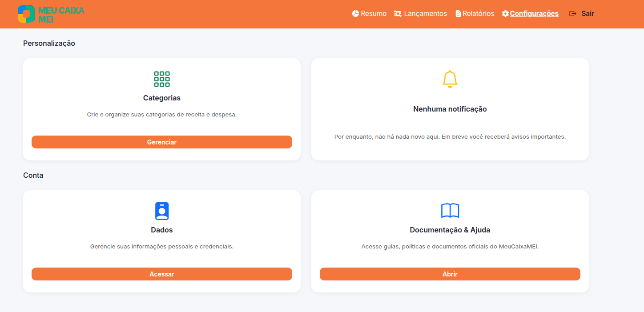Click the open book icon for Documentação & Ajuda
This screenshot has height=312, width=644.
point(450,211)
